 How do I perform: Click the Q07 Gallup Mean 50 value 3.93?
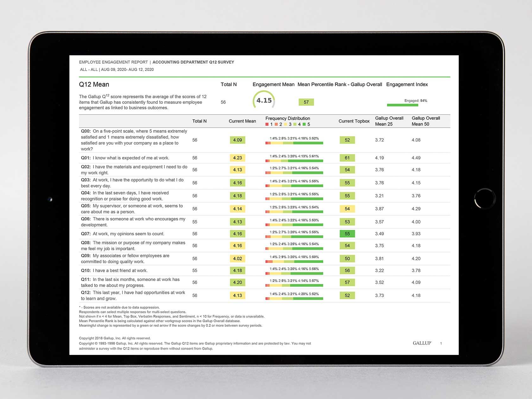point(416,234)
